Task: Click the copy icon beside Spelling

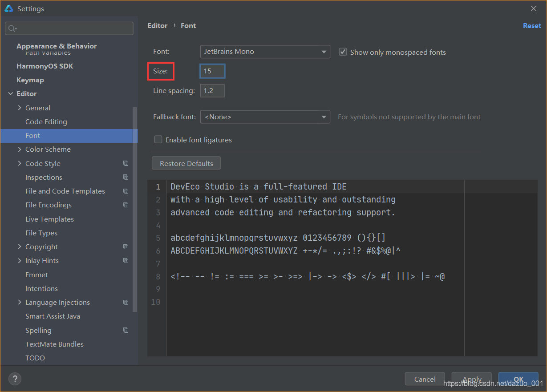Action: coord(126,330)
